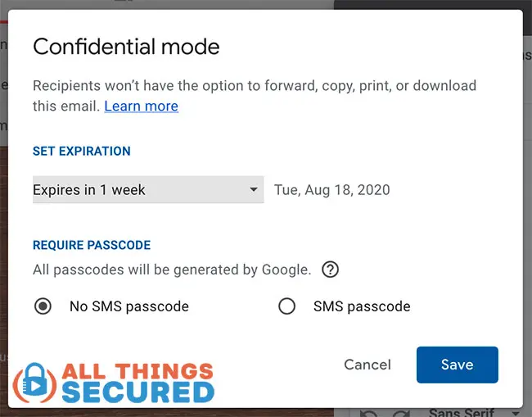Follow the Learn more link
Image resolution: width=532 pixels, height=417 pixels.
click(x=141, y=106)
